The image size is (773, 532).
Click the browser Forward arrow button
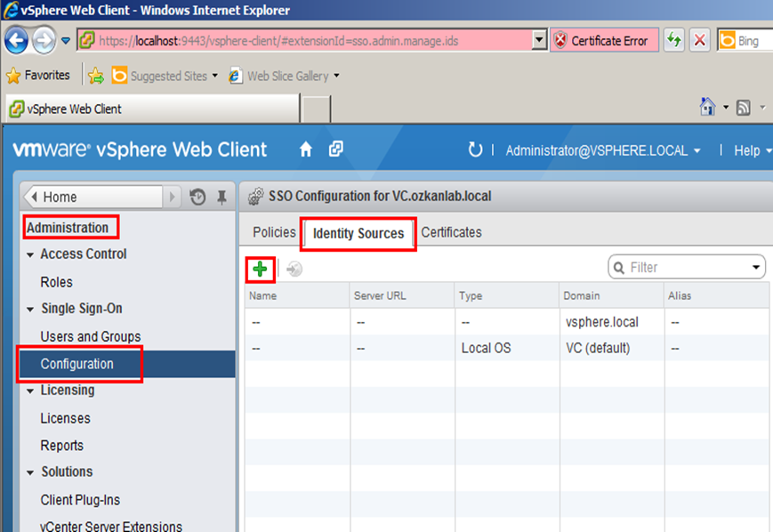point(44,40)
